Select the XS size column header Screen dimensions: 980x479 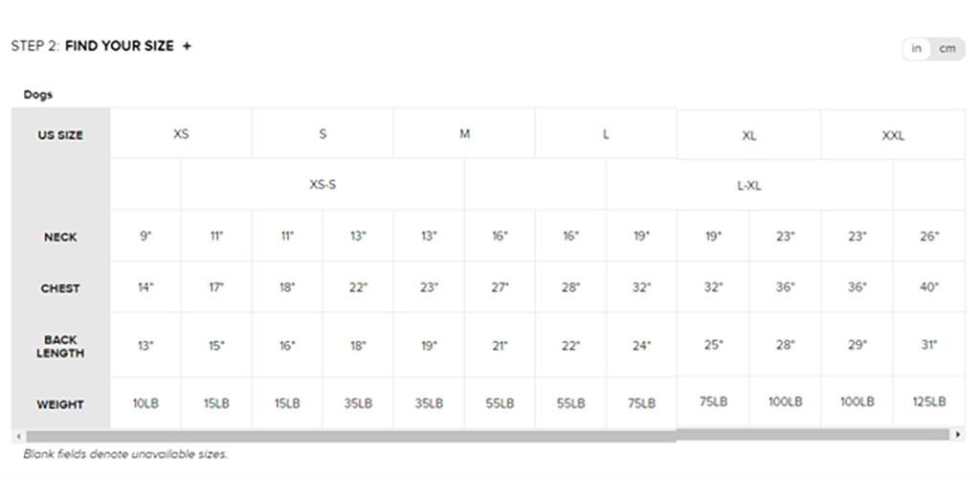pyautogui.click(x=181, y=134)
